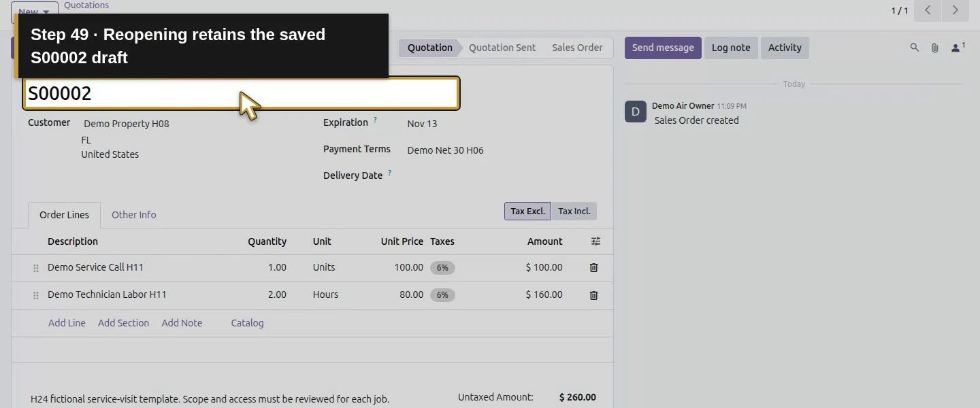Click Sales Order created message
Viewport: 980px width, 408px height.
[696, 120]
